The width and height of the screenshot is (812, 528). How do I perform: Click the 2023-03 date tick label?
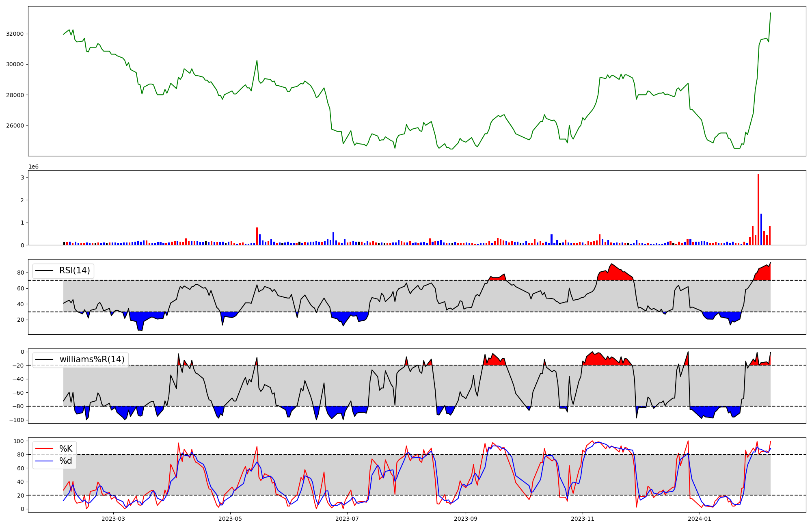(113, 519)
